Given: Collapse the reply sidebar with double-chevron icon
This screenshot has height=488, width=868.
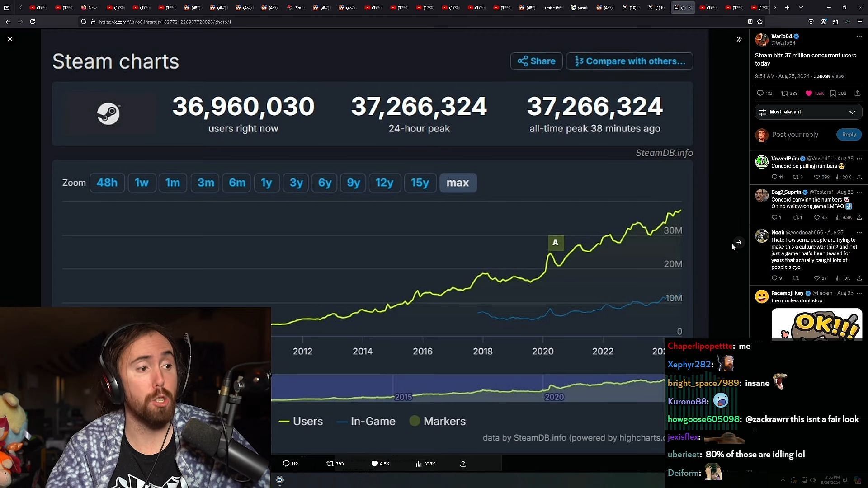Looking at the screenshot, I should tap(739, 39).
